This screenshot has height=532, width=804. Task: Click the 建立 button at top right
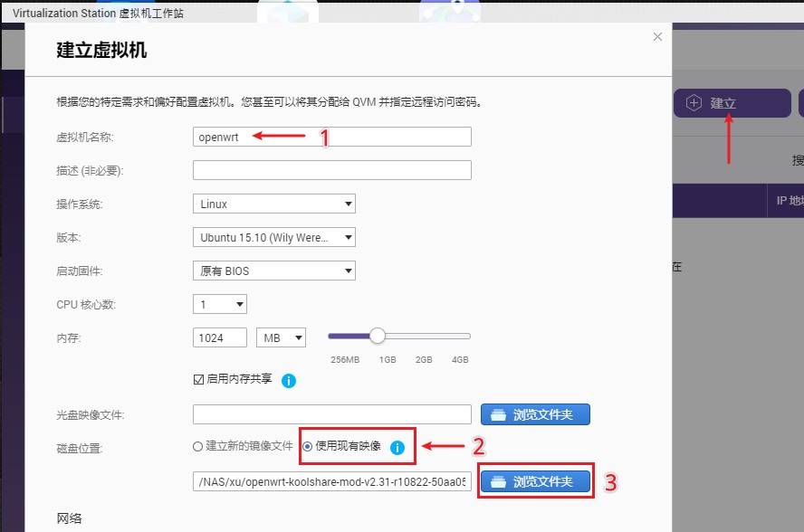[733, 102]
